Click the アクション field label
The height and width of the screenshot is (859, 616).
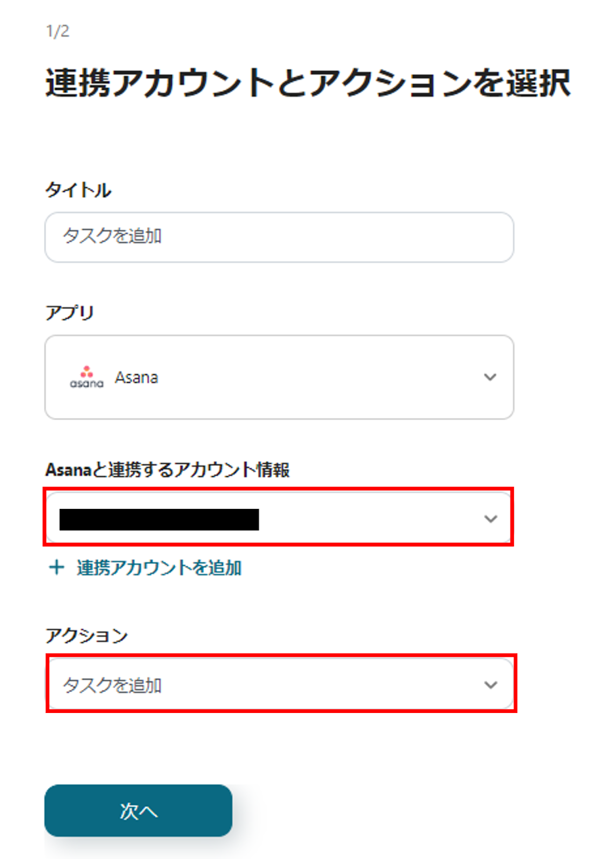(x=86, y=636)
